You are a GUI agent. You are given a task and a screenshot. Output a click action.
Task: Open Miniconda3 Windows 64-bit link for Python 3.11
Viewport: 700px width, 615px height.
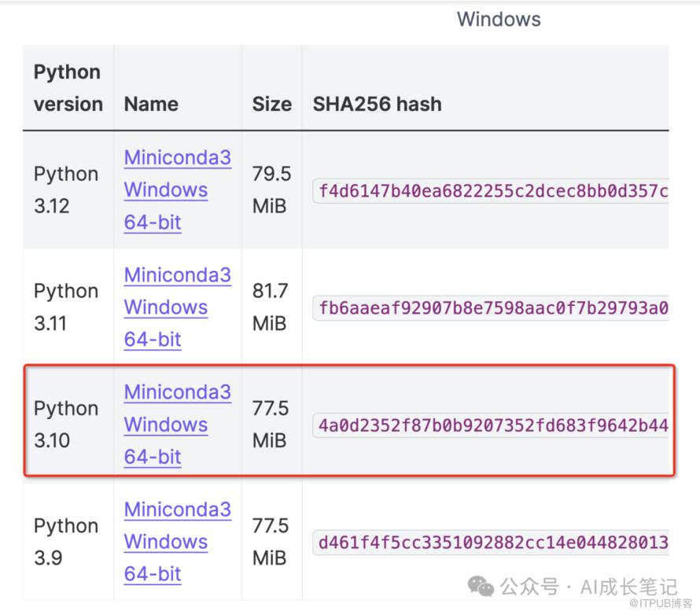point(177,307)
